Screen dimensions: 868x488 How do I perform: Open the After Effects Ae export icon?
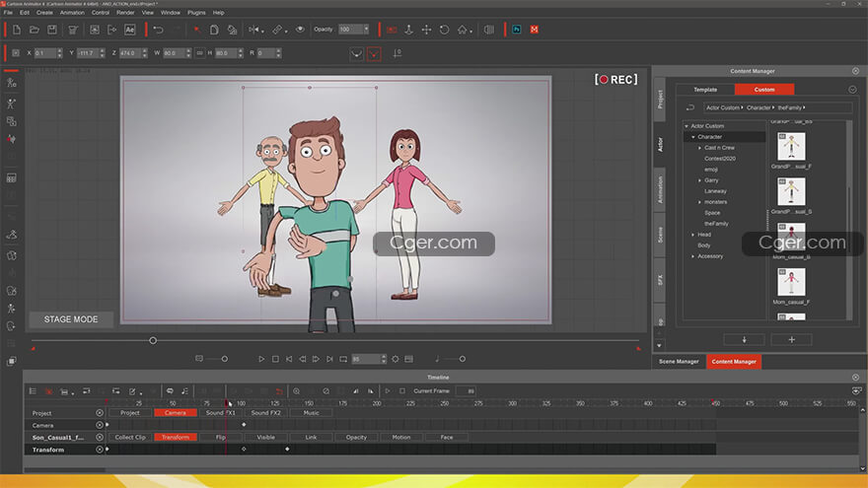point(129,30)
